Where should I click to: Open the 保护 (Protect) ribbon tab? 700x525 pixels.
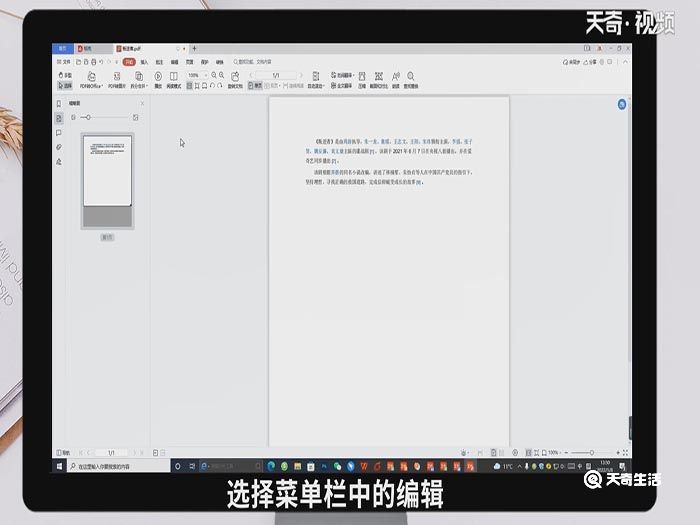point(205,62)
